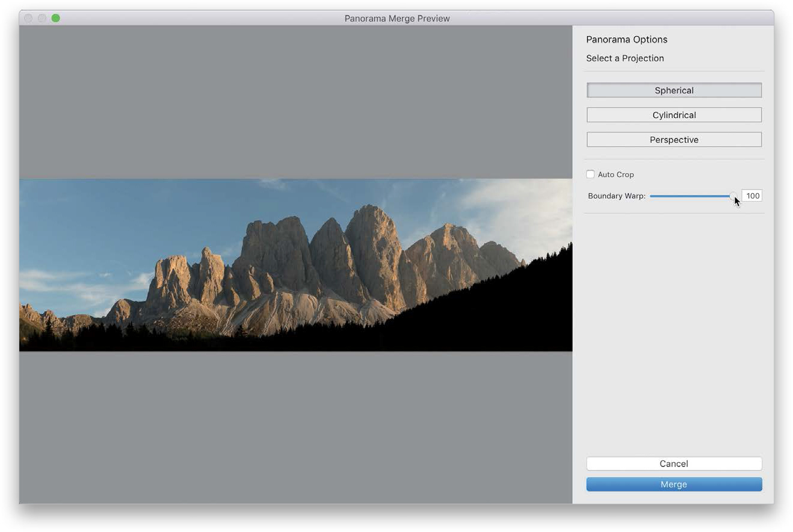Click the Select a Projection text
Viewport: 793px width, 532px height.
coord(625,58)
